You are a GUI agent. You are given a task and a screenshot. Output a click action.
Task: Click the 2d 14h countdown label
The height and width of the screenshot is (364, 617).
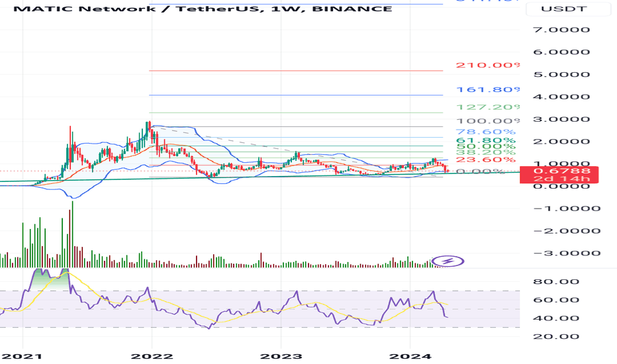562,179
